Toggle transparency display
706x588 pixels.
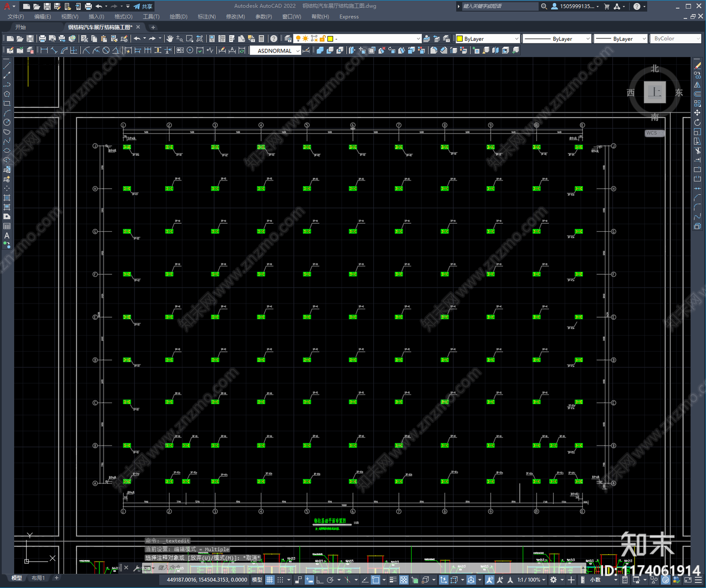pyautogui.click(x=403, y=580)
